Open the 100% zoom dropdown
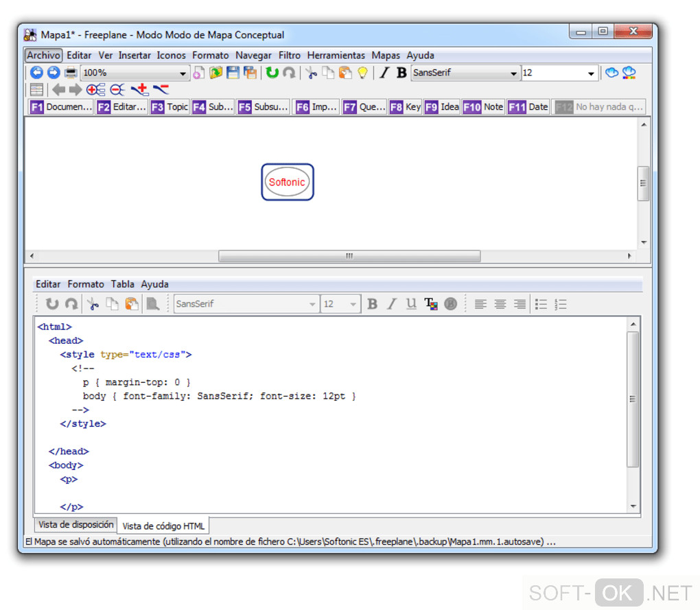The height and width of the screenshot is (610, 700). click(x=183, y=73)
